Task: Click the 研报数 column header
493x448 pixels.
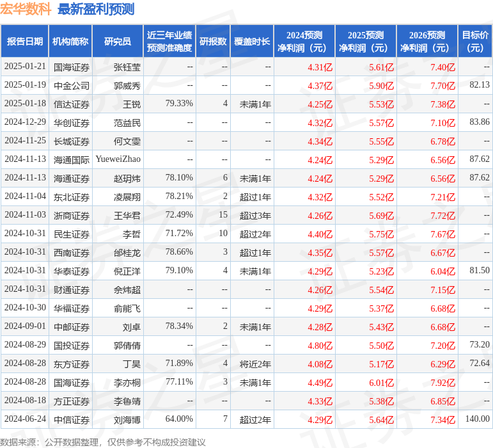Action: 213,42
